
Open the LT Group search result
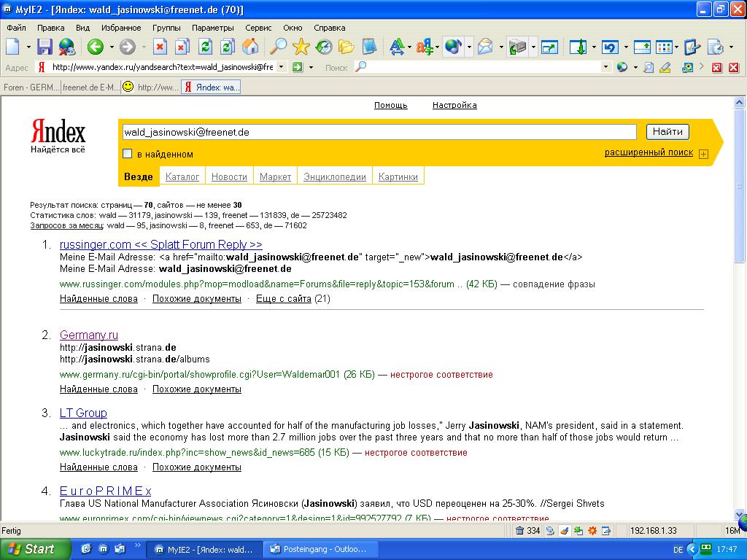83,413
